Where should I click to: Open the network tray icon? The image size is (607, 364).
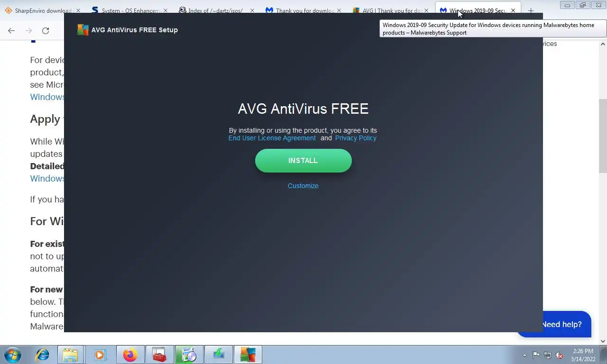click(548, 355)
